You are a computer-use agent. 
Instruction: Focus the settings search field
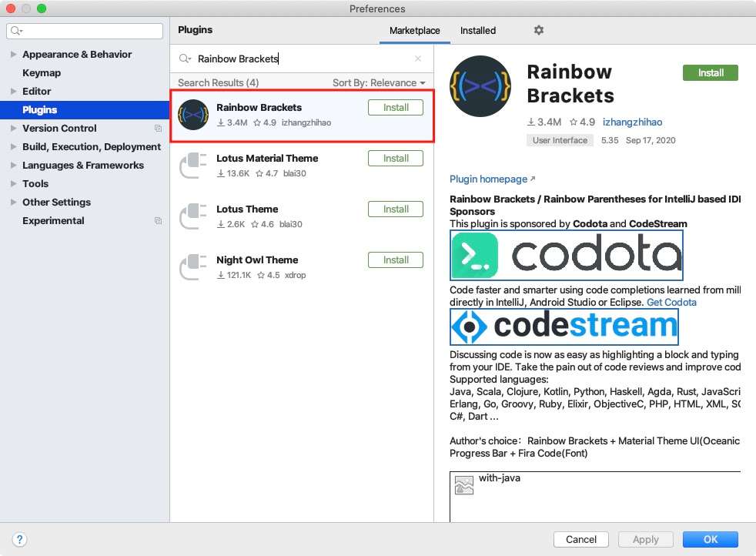click(x=85, y=31)
